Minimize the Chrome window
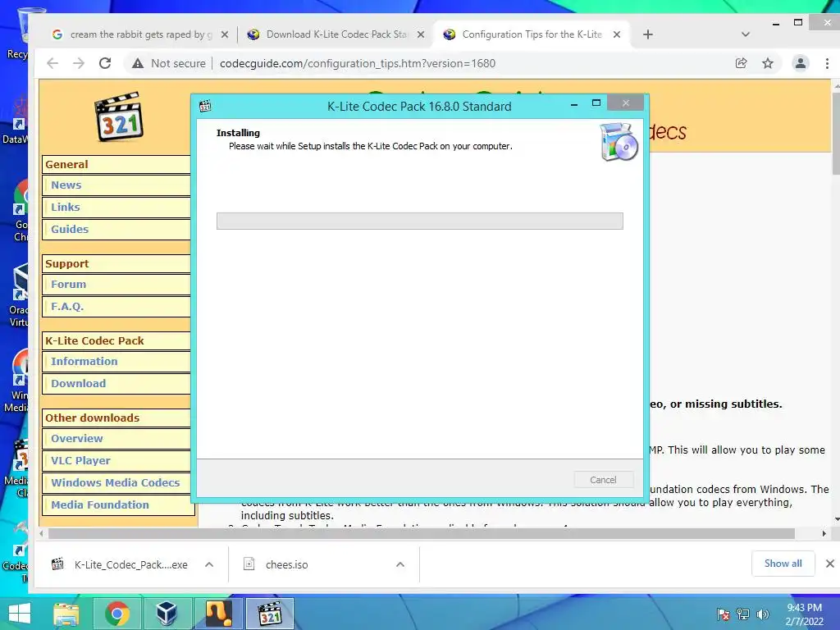 776,24
